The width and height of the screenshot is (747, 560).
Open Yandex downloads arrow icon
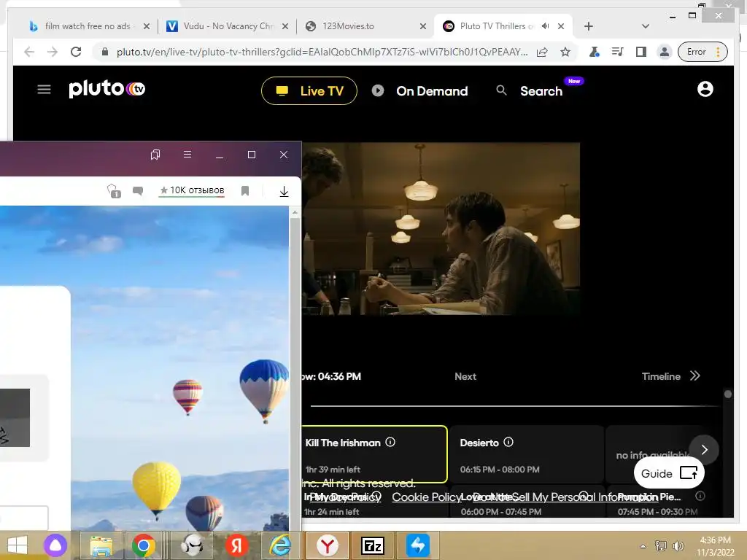pyautogui.click(x=284, y=192)
